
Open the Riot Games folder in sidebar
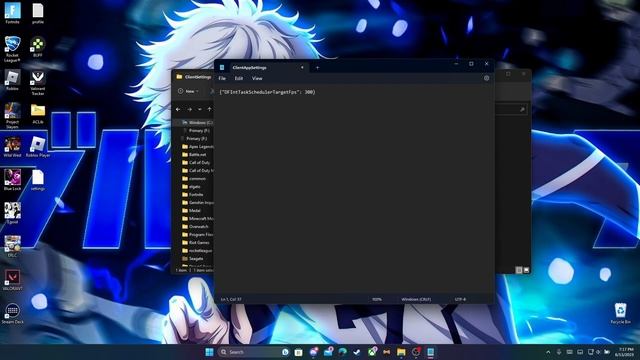[195, 242]
